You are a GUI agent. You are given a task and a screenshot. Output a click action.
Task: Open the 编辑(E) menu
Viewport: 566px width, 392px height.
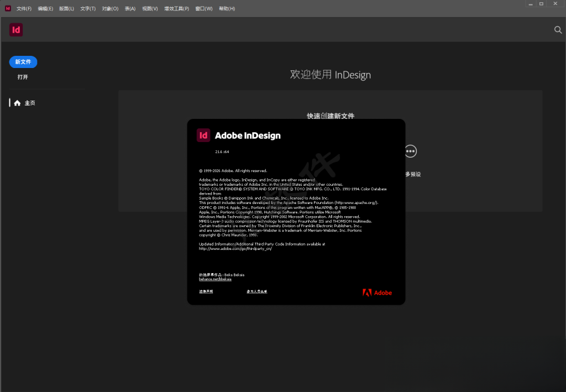click(45, 9)
